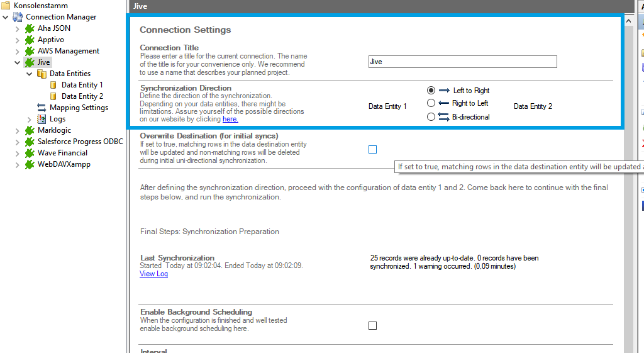Open the View Log link

tap(153, 274)
